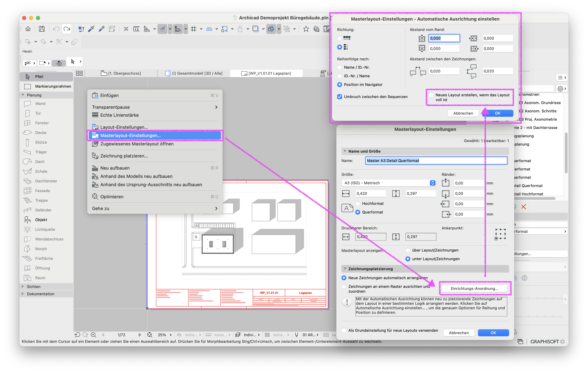Image resolution: width=588 pixels, height=372 pixels.
Task: Select Position im Navigator option
Action: click(339, 85)
